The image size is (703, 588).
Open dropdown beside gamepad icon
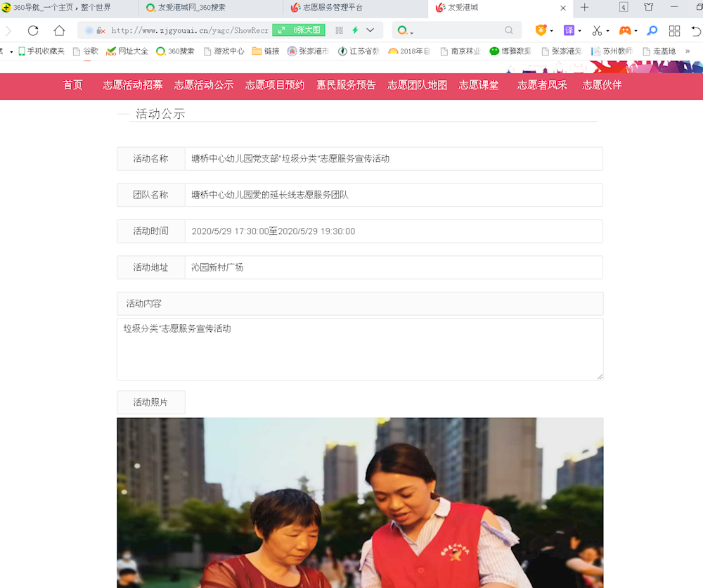click(x=636, y=31)
